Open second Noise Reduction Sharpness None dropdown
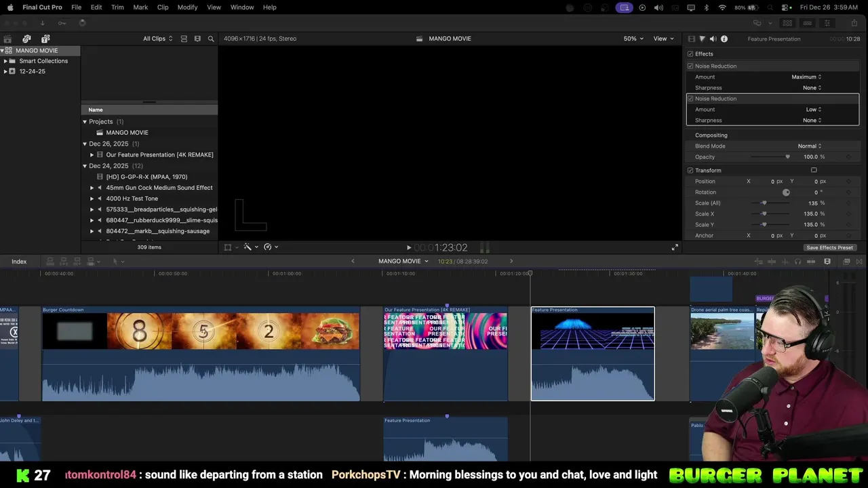This screenshot has height=488, width=868. tap(812, 120)
